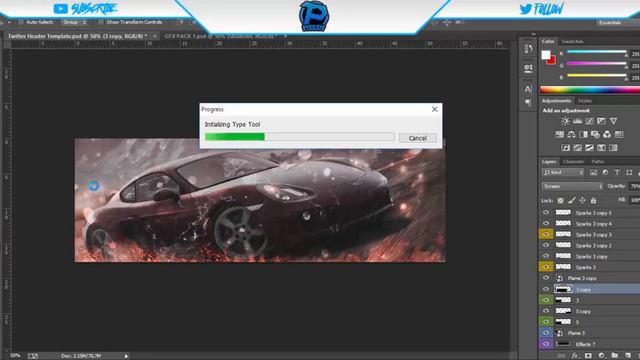Close the Progress dialog
Screen dimensions: 640x360
pyautogui.click(x=435, y=109)
